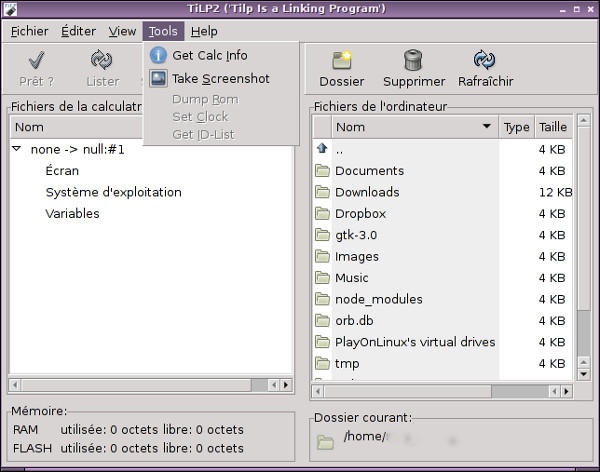
Task: Click the Rafraîchir button label
Action: tap(486, 81)
